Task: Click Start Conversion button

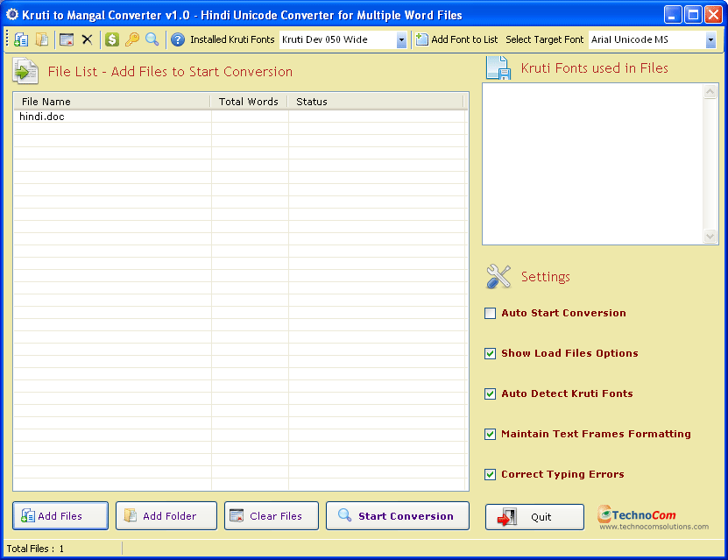Action: point(398,516)
